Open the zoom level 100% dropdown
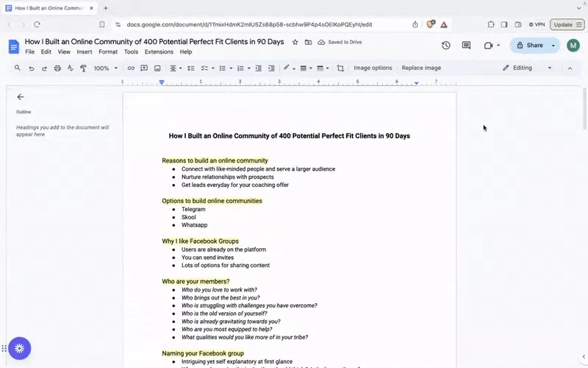This screenshot has height=368, width=588. click(x=105, y=68)
